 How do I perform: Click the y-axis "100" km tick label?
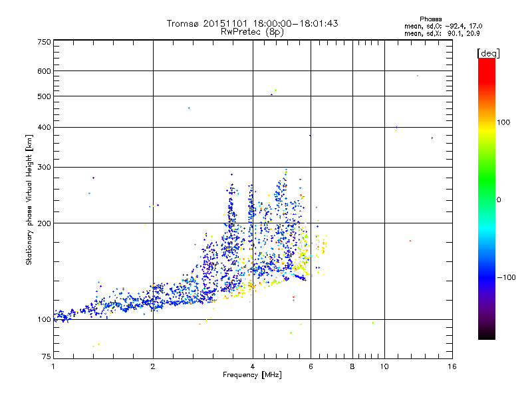(45, 320)
